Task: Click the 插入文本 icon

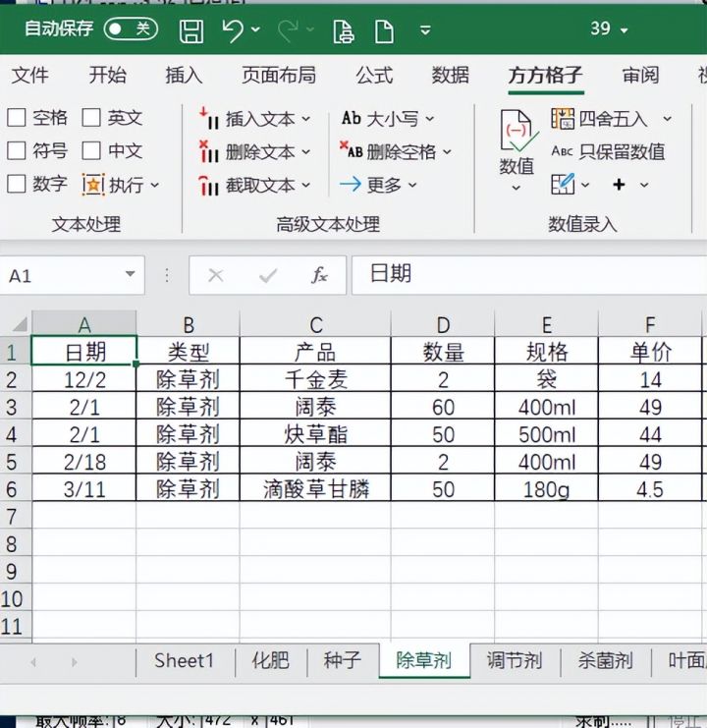Action: tap(209, 119)
